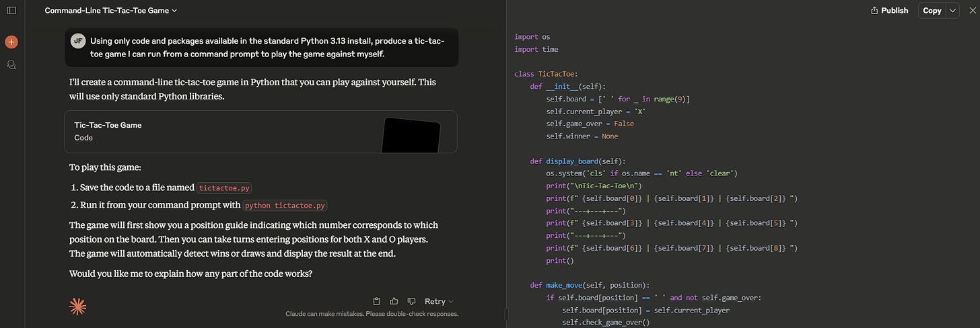Open the Tic-Tac-Toe Game code card
This screenshot has width=980, height=328.
[x=261, y=132]
